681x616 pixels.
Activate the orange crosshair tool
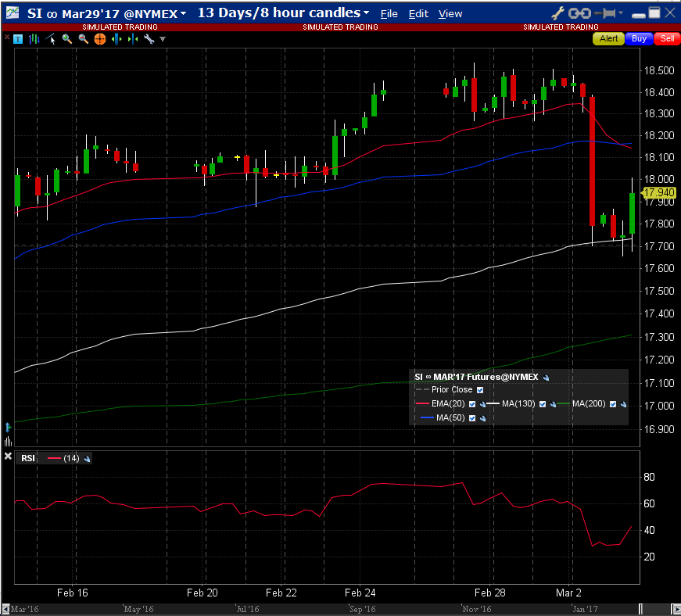coord(99,39)
